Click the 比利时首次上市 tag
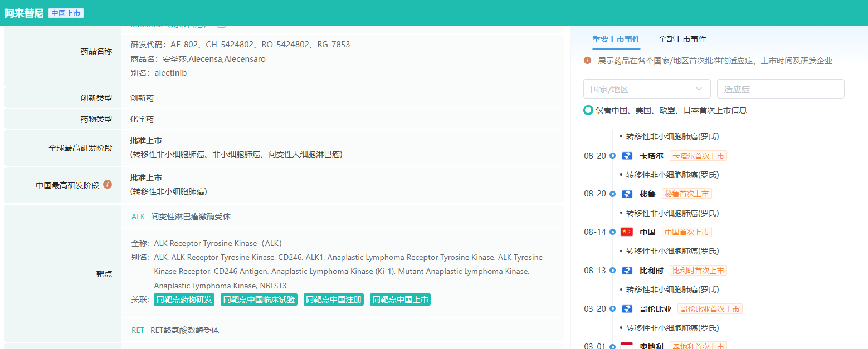Screen dimensions: 868x349 pyautogui.click(x=699, y=271)
